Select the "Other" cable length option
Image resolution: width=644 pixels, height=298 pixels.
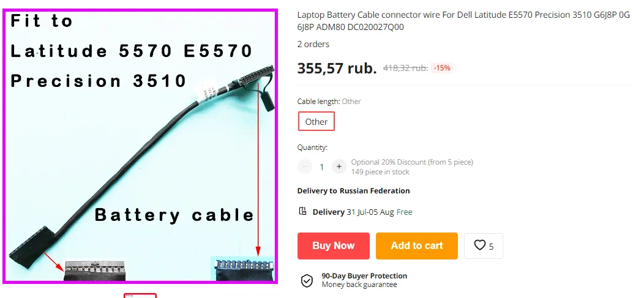tap(316, 122)
